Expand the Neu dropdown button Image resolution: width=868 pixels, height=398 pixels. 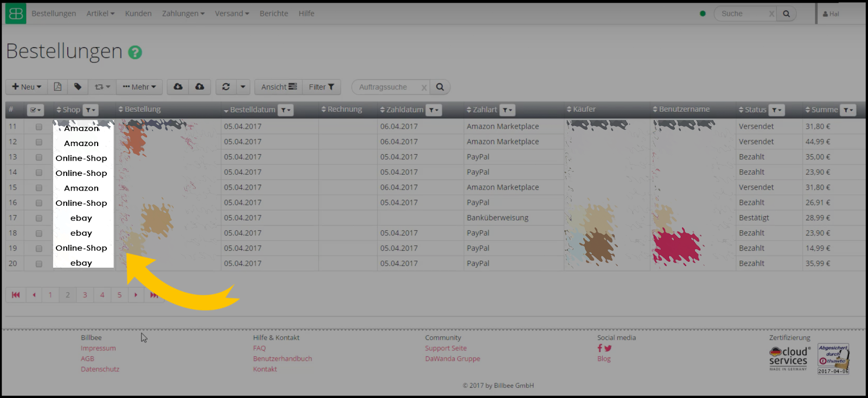pyautogui.click(x=27, y=87)
